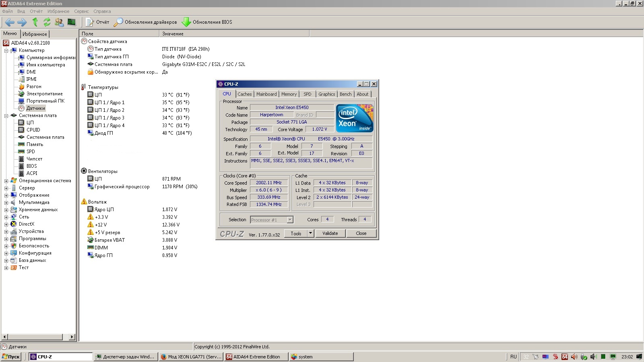Click the Close button in CPU-Z

click(361, 233)
